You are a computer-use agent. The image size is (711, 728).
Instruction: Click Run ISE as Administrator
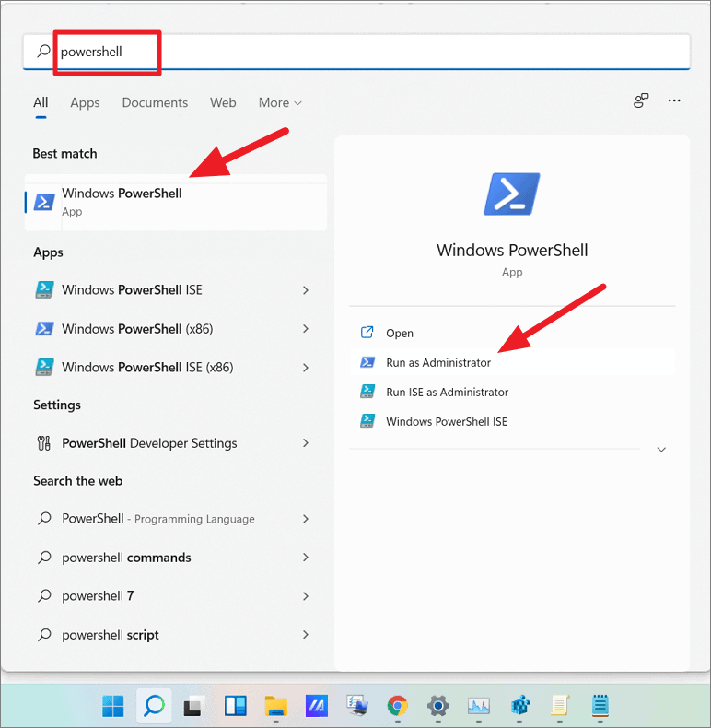coord(512,392)
